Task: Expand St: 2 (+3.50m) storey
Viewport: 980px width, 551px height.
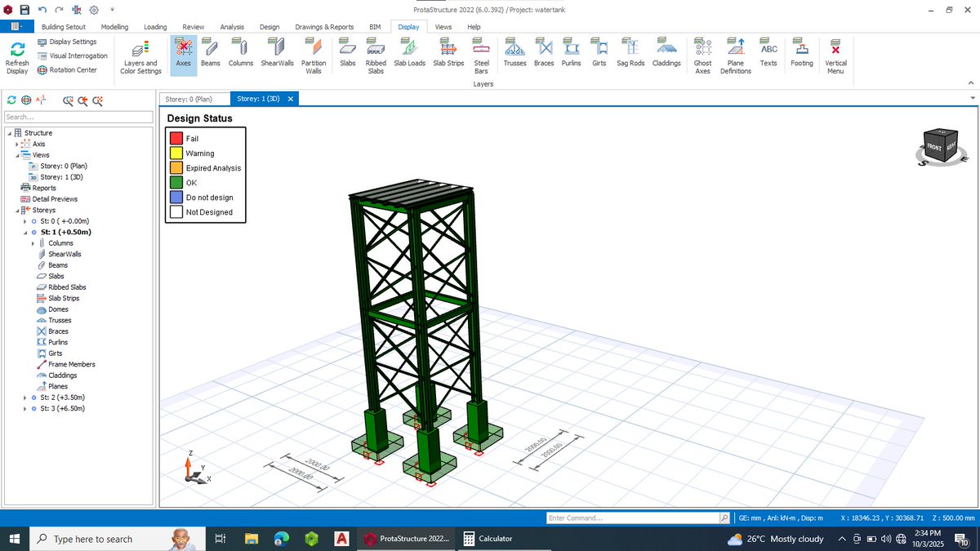Action: tap(24, 398)
